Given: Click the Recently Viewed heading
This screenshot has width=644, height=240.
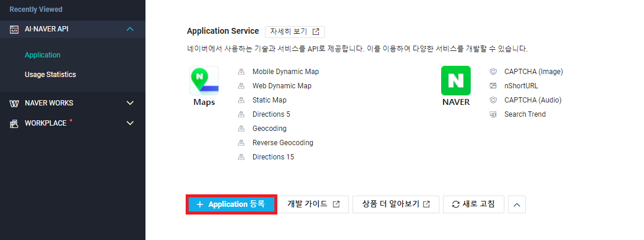Looking at the screenshot, I should [x=35, y=9].
